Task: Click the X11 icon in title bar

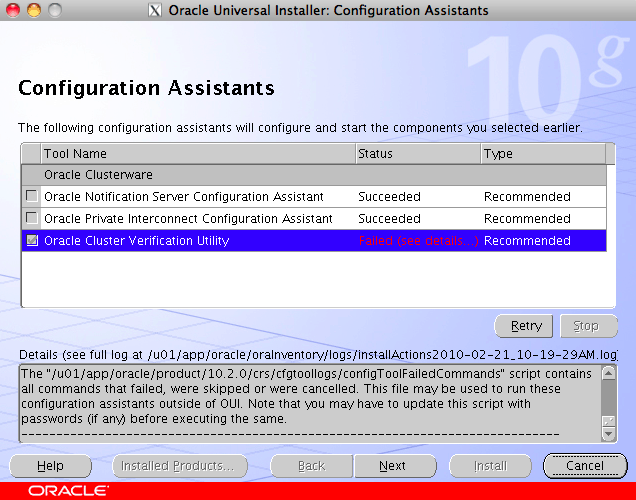Action: click(155, 11)
